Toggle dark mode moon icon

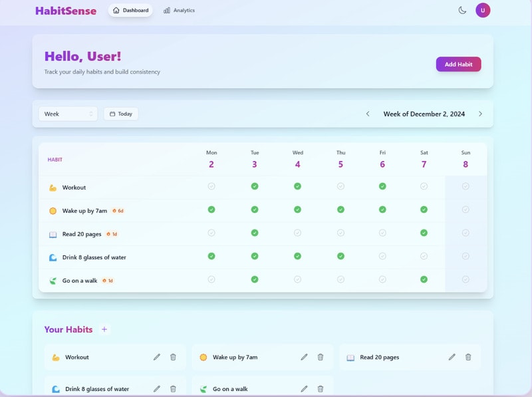[x=462, y=10]
